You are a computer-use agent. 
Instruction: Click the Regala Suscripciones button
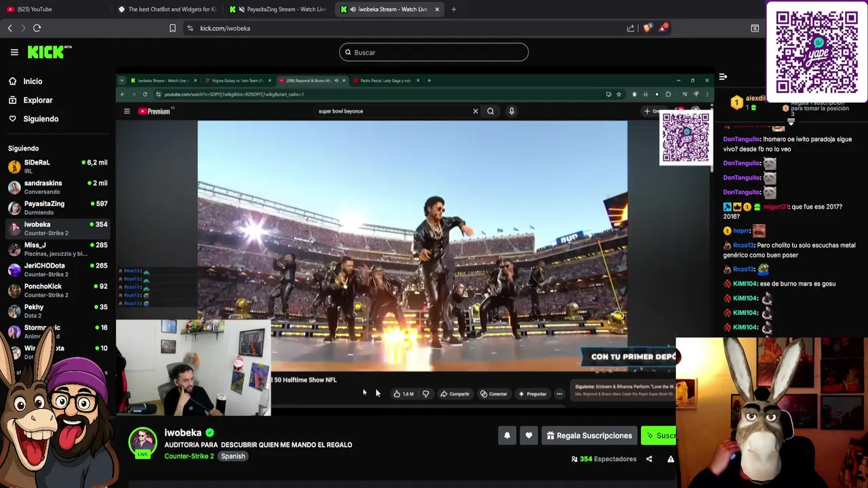[x=589, y=436]
